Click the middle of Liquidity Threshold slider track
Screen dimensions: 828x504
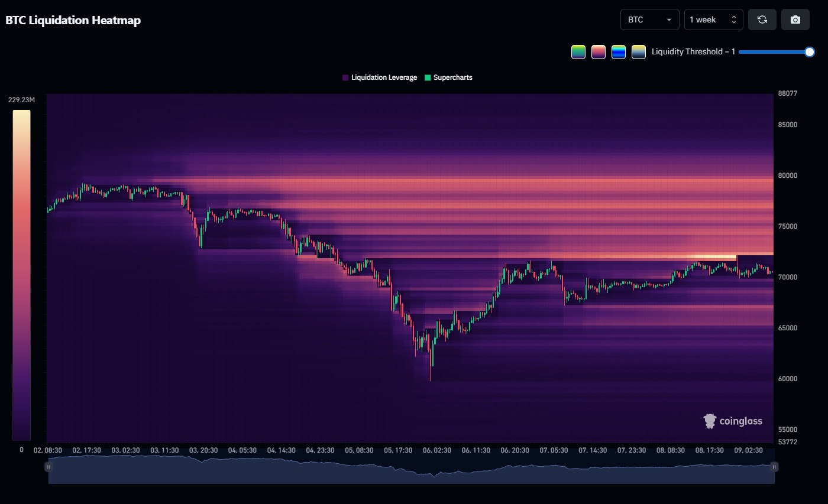pos(774,52)
